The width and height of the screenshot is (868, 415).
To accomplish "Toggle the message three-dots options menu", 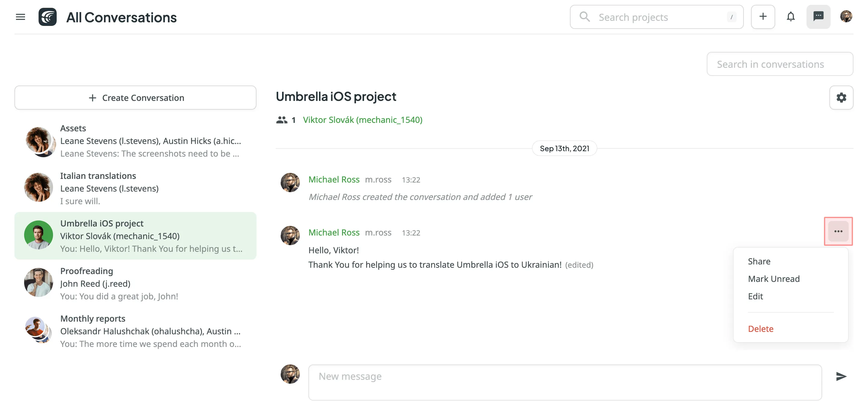I will 838,231.
